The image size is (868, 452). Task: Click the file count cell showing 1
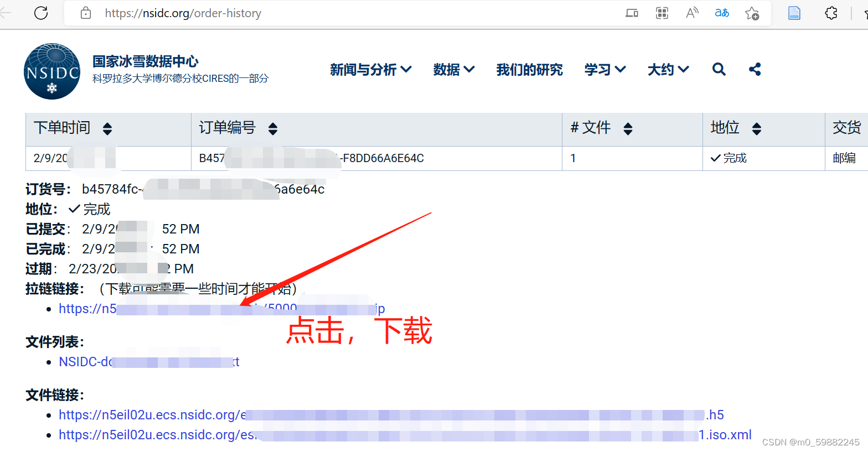click(632, 158)
